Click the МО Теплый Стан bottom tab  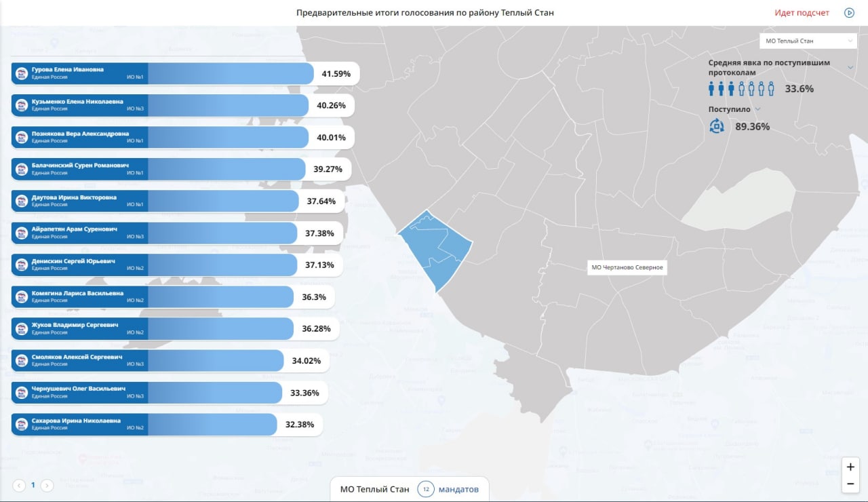[375, 489]
